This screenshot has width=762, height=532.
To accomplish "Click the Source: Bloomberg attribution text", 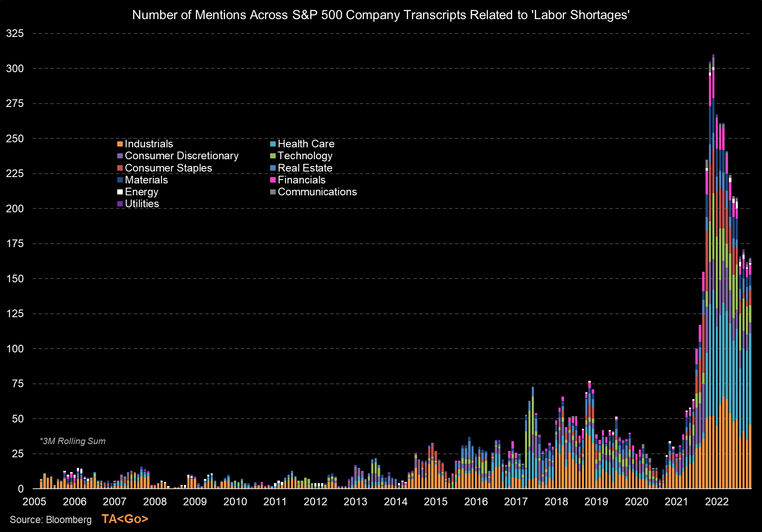I will click(x=51, y=519).
